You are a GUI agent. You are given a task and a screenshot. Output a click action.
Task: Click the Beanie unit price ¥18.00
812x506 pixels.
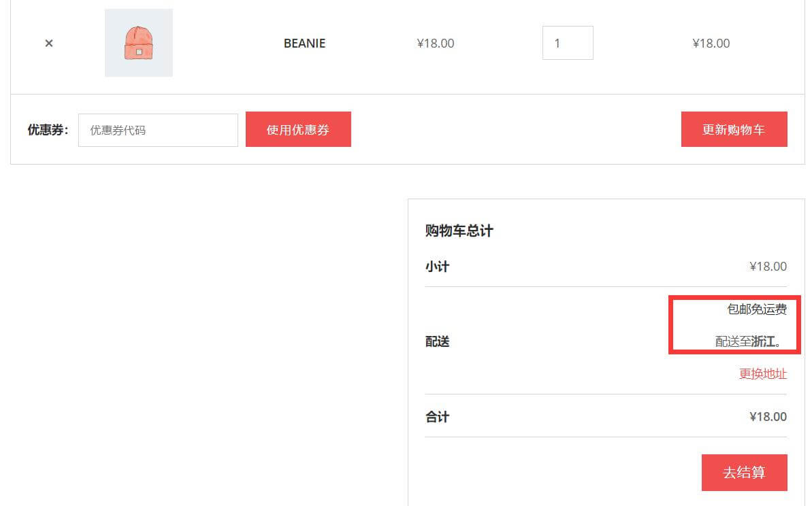point(436,44)
